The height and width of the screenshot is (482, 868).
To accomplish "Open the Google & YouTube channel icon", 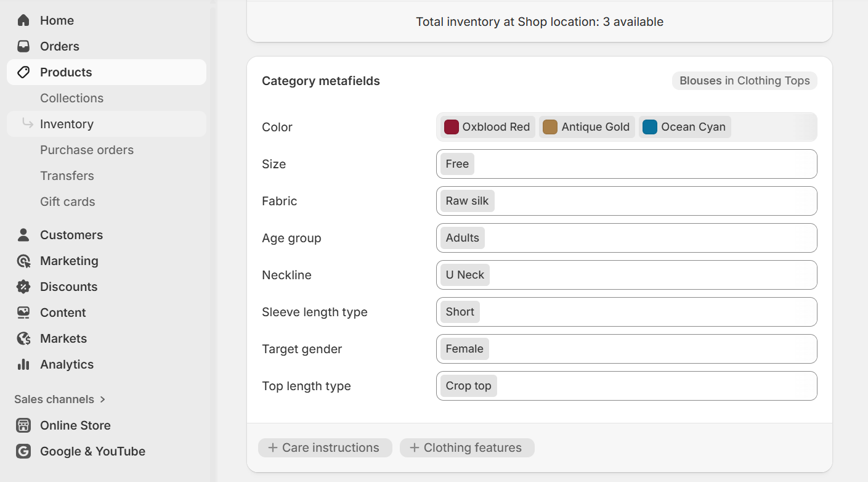I will point(23,451).
